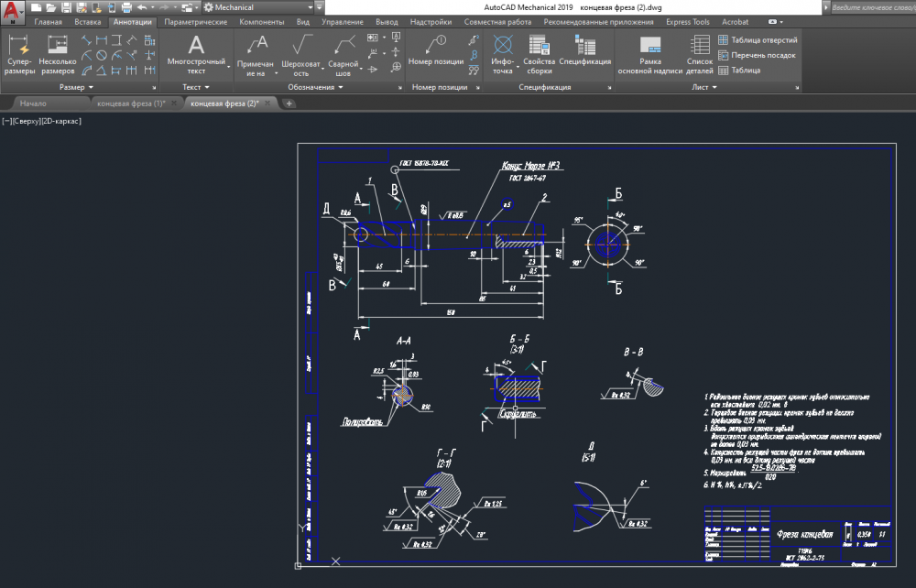916x588 pixels.
Task: Open the Параметрические ribbon tab
Action: coord(197,21)
